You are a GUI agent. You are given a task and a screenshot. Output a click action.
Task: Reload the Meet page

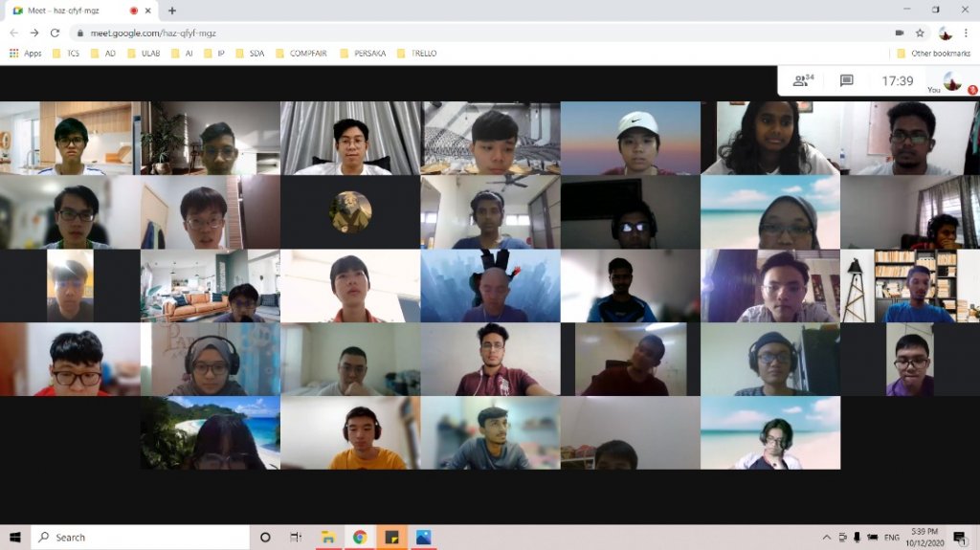pyautogui.click(x=55, y=33)
